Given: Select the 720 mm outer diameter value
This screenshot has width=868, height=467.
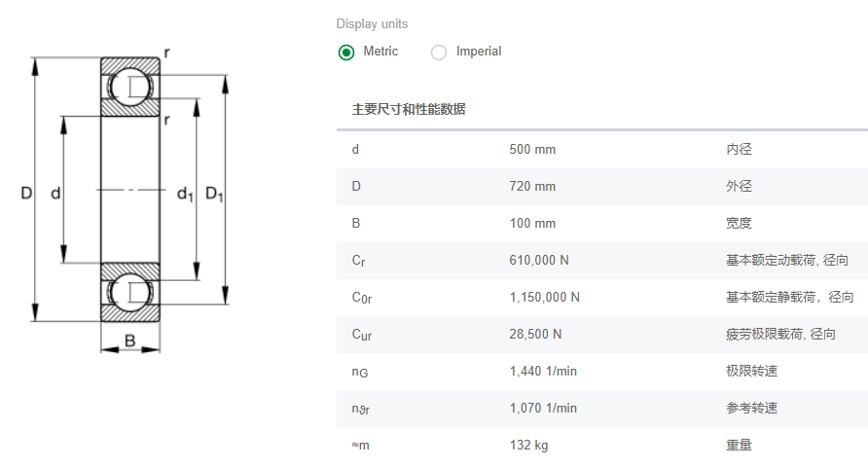Looking at the screenshot, I should (x=532, y=187).
